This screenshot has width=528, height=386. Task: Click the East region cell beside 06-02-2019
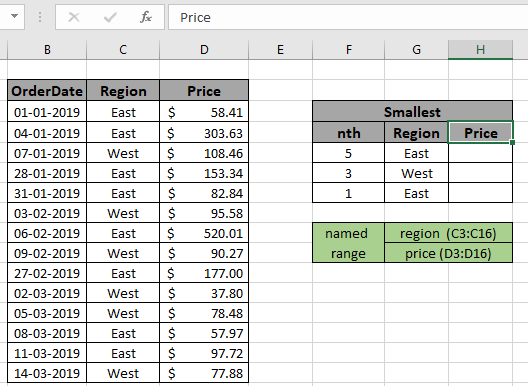point(123,233)
